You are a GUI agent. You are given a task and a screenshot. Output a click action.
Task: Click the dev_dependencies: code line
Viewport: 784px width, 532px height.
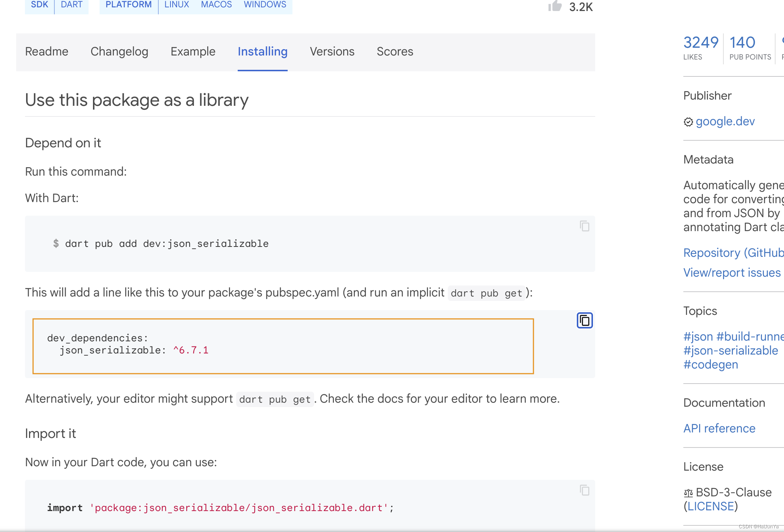pos(98,338)
